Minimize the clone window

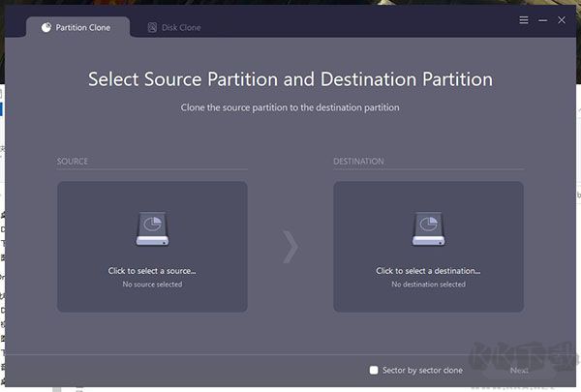coord(543,20)
